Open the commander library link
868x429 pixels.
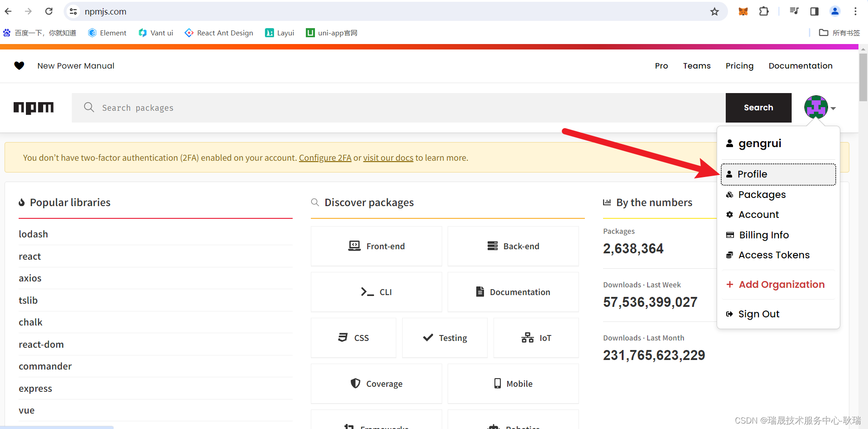click(x=45, y=366)
